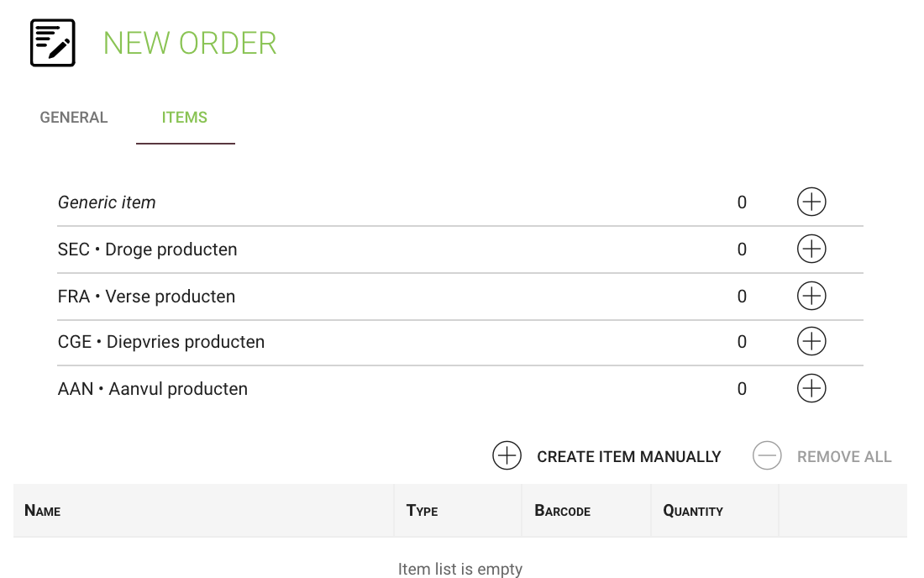This screenshot has width=924, height=578.
Task: Click the plus icon for Generic item
Action: (x=811, y=202)
